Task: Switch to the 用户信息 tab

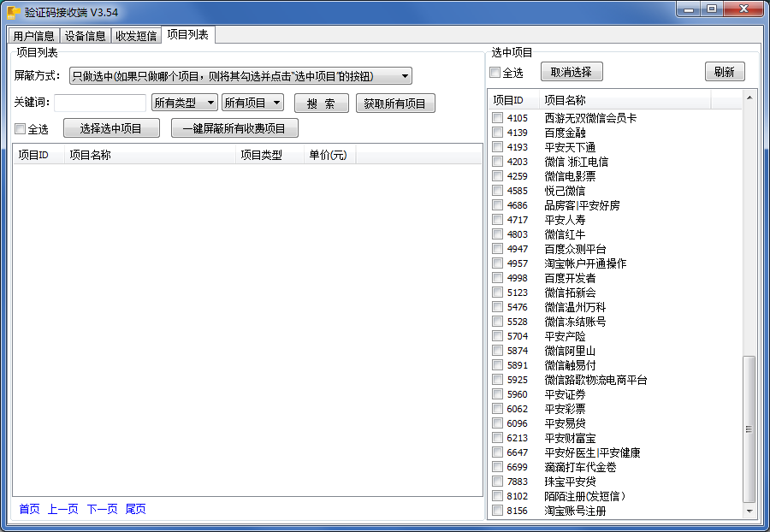Action: pos(34,36)
